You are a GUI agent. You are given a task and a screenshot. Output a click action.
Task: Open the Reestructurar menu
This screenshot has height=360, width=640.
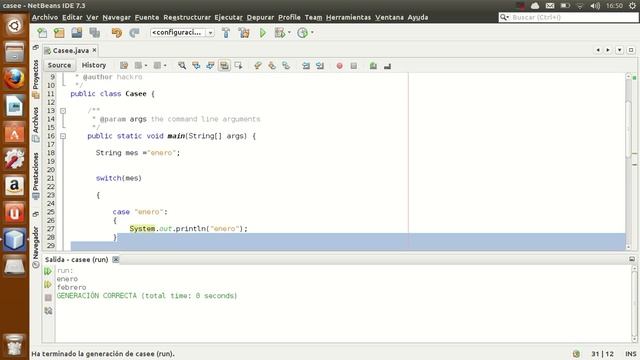point(187,17)
